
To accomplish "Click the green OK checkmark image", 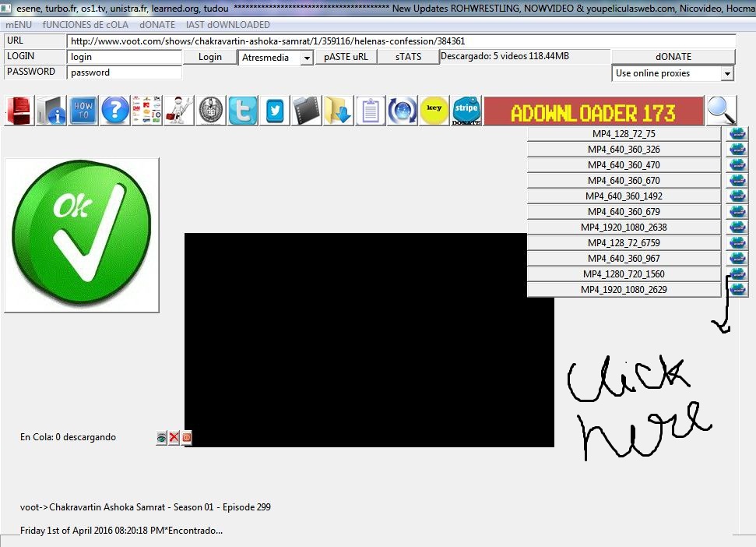I will tap(82, 235).
